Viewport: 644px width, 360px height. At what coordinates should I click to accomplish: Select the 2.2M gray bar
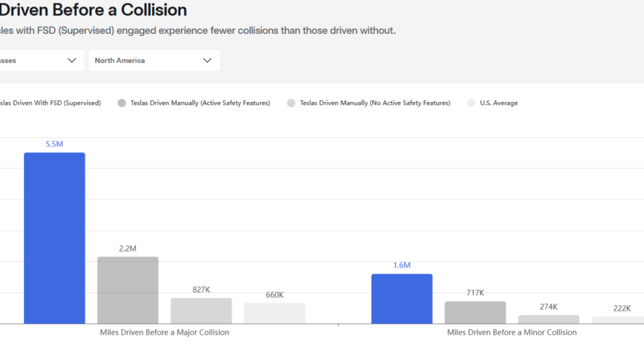(x=128, y=290)
